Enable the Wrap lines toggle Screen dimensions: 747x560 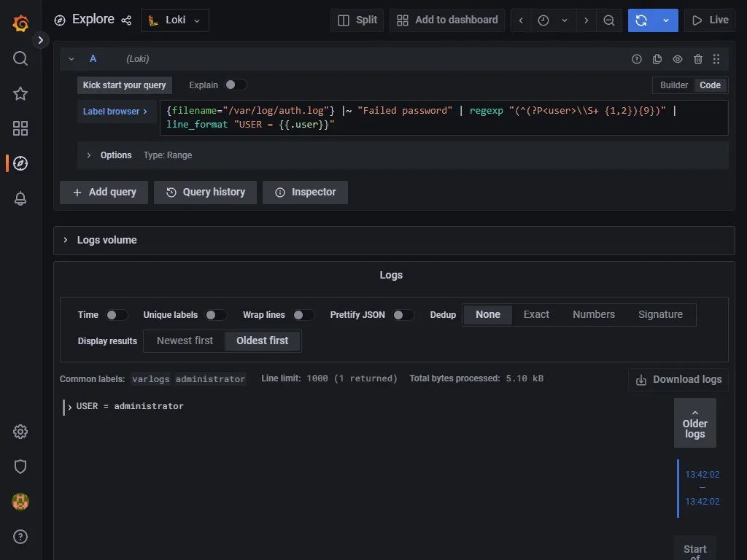tap(303, 315)
